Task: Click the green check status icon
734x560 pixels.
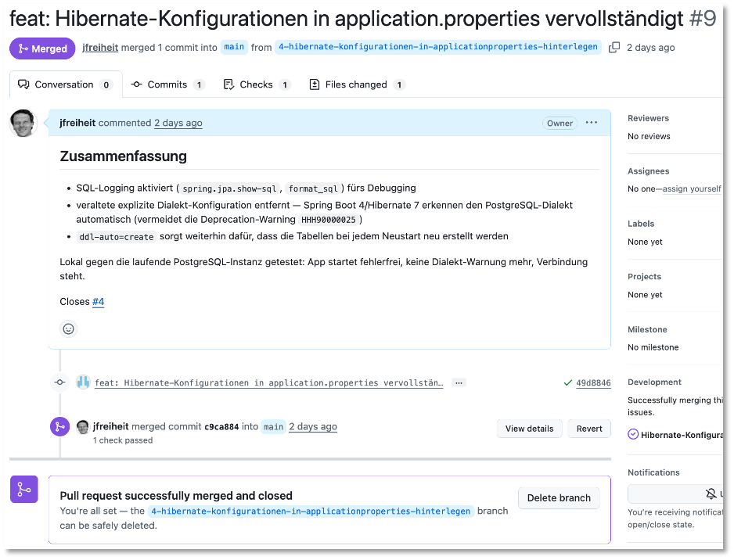Action: [568, 382]
